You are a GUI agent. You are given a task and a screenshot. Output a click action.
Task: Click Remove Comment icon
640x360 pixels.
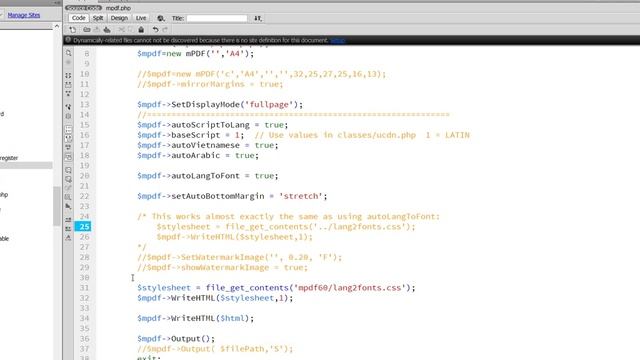[x=69, y=179]
